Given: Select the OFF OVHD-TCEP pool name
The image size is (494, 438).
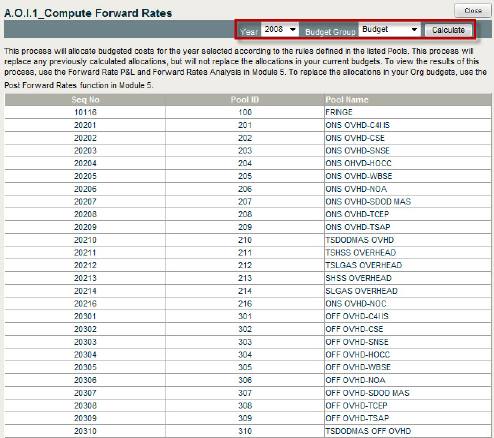Looking at the screenshot, I should (x=356, y=406).
